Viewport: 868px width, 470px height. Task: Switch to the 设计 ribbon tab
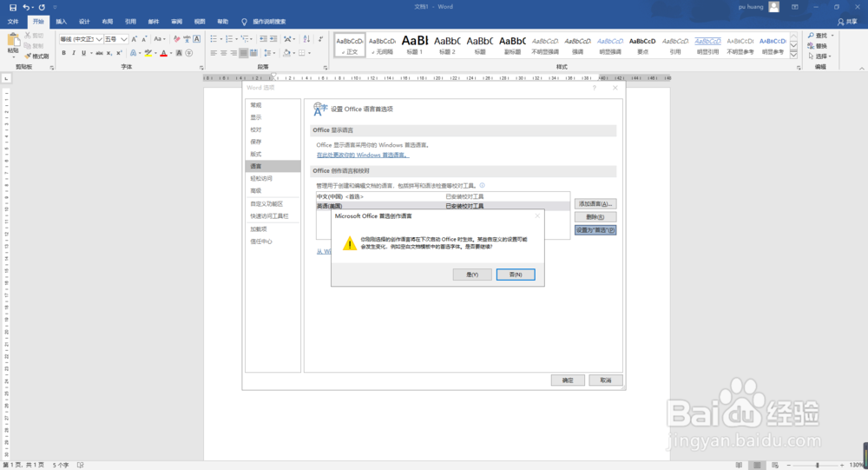[x=84, y=22]
